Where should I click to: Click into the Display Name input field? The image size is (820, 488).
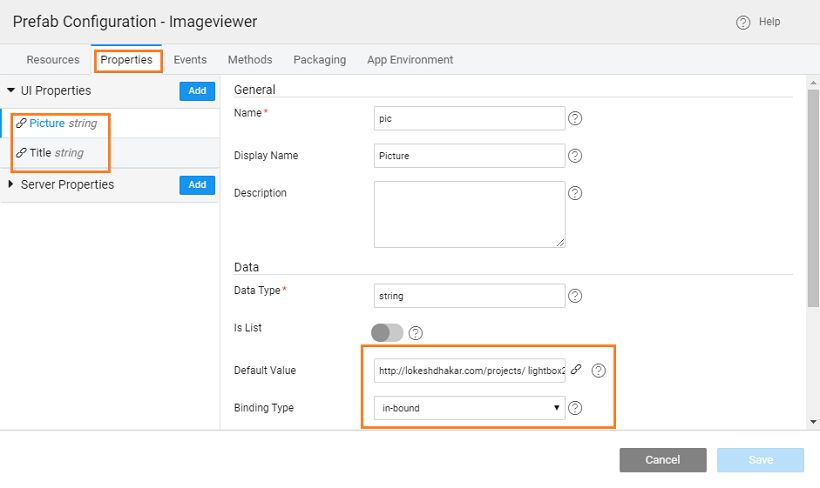pos(469,156)
